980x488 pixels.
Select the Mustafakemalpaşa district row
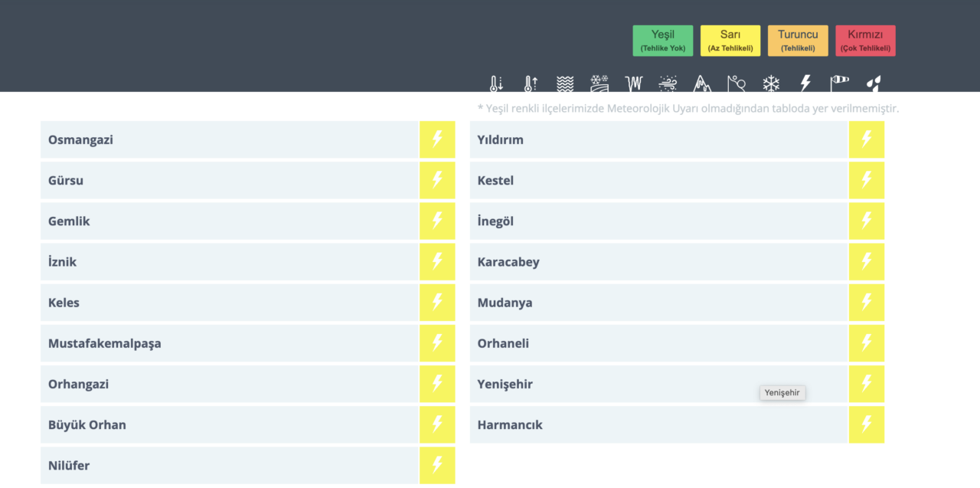pyautogui.click(x=230, y=343)
